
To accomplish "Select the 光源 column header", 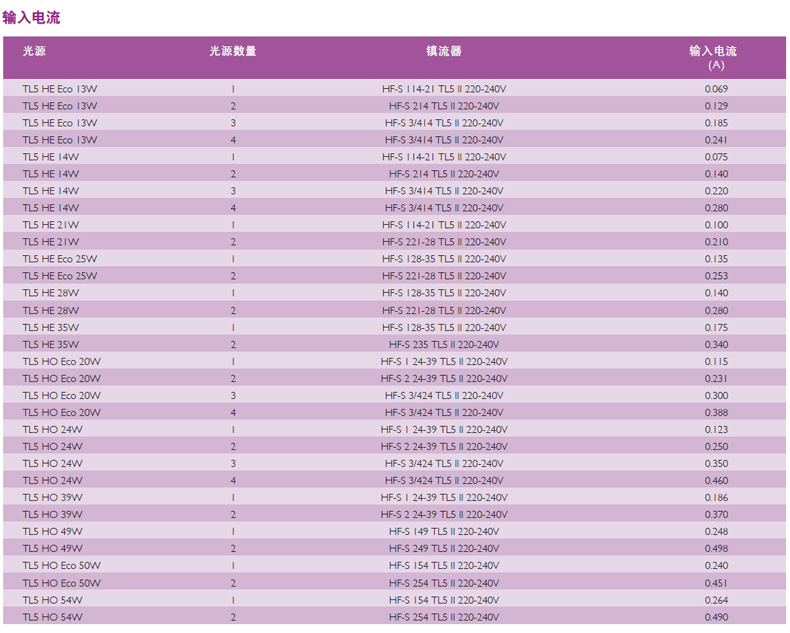I will tap(34, 51).
